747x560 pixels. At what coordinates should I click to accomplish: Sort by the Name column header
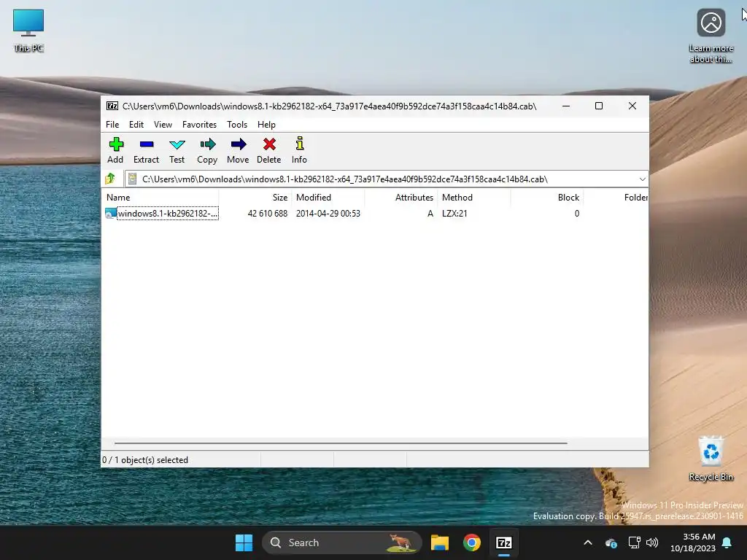point(160,197)
